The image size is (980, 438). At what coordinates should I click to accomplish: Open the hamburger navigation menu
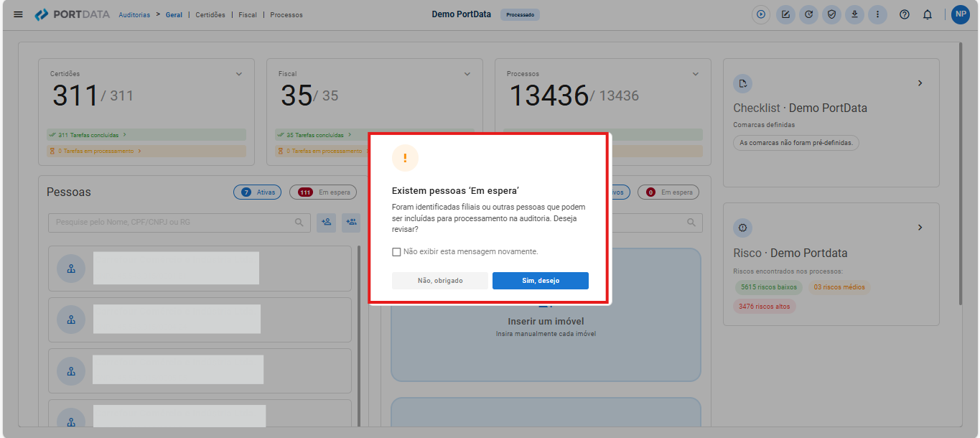[x=18, y=14]
